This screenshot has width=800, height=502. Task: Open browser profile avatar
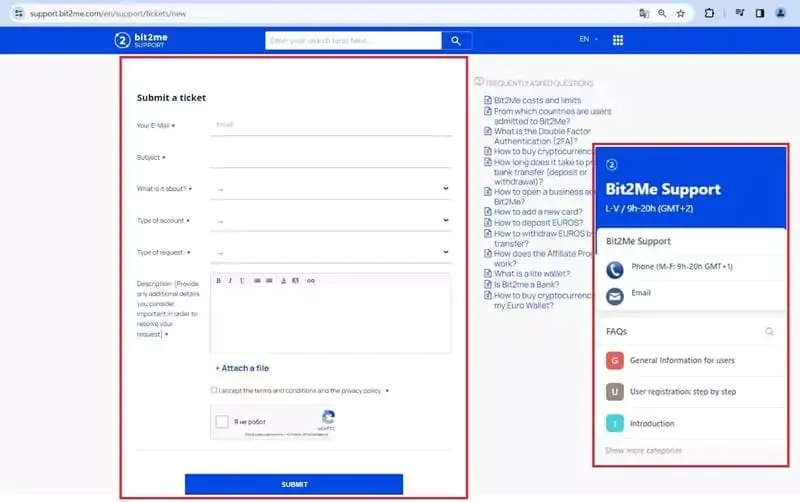(x=781, y=13)
